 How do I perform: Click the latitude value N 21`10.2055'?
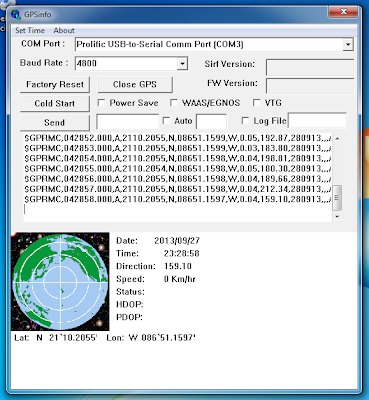(67, 338)
